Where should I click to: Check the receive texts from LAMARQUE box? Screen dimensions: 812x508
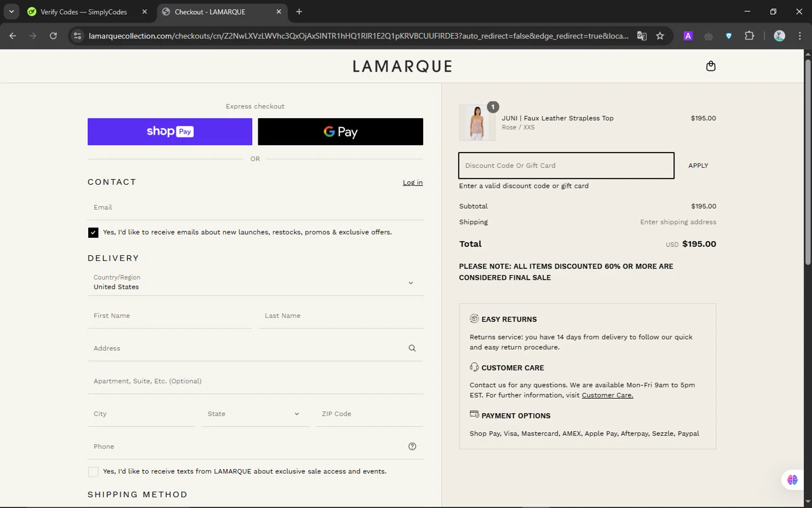pyautogui.click(x=93, y=472)
